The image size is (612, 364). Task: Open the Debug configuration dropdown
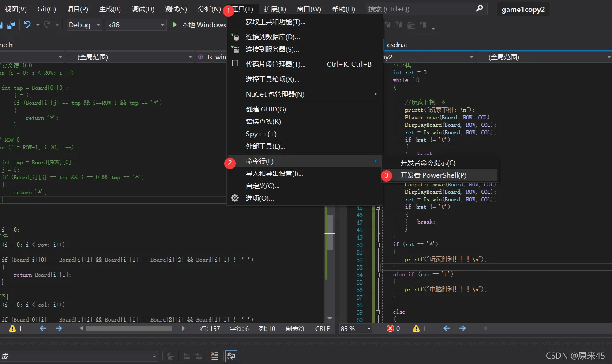pos(84,25)
